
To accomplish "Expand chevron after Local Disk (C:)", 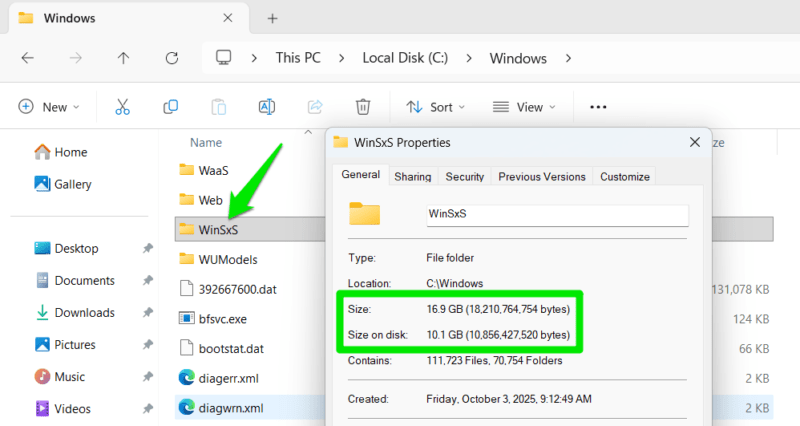I will pos(468,59).
